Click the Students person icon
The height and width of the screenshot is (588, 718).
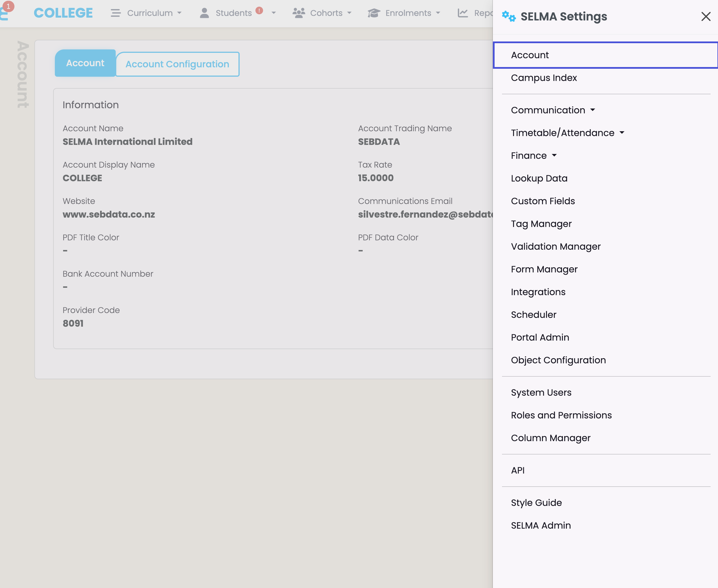pos(204,13)
